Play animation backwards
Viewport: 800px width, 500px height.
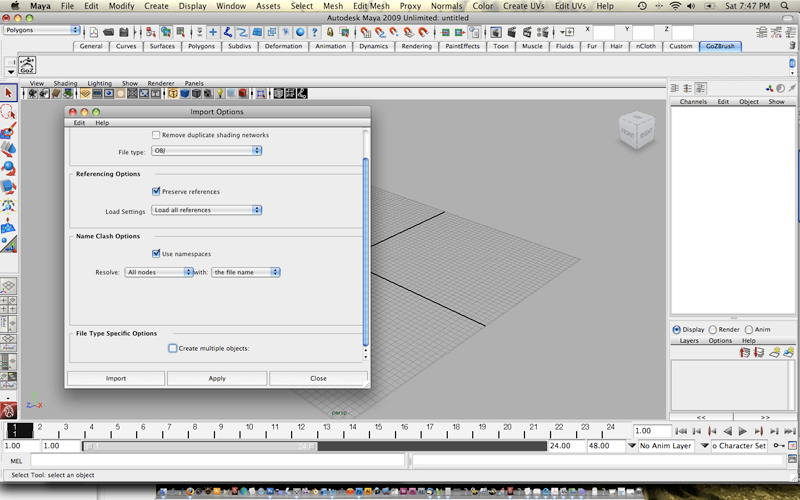coord(728,431)
